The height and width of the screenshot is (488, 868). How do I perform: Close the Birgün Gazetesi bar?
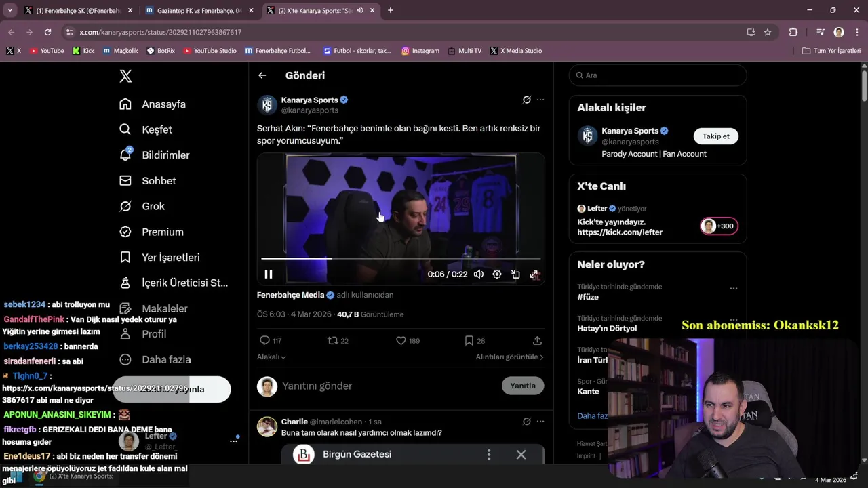tap(521, 455)
